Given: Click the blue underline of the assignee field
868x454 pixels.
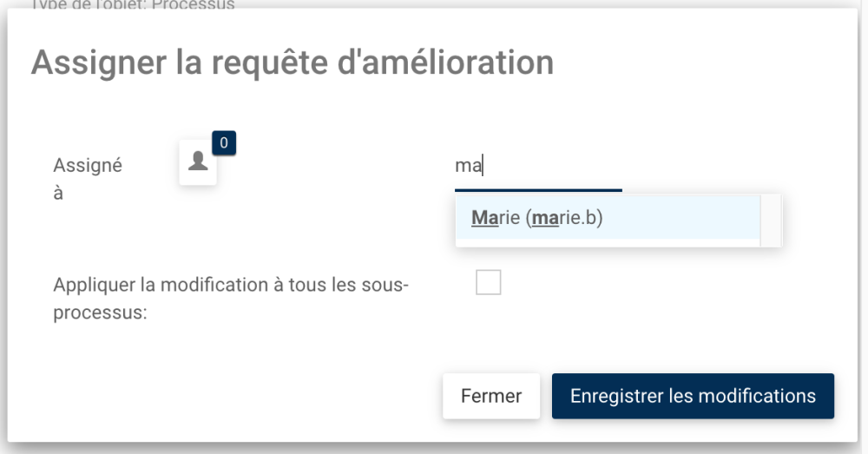Looking at the screenshot, I should click(x=538, y=189).
